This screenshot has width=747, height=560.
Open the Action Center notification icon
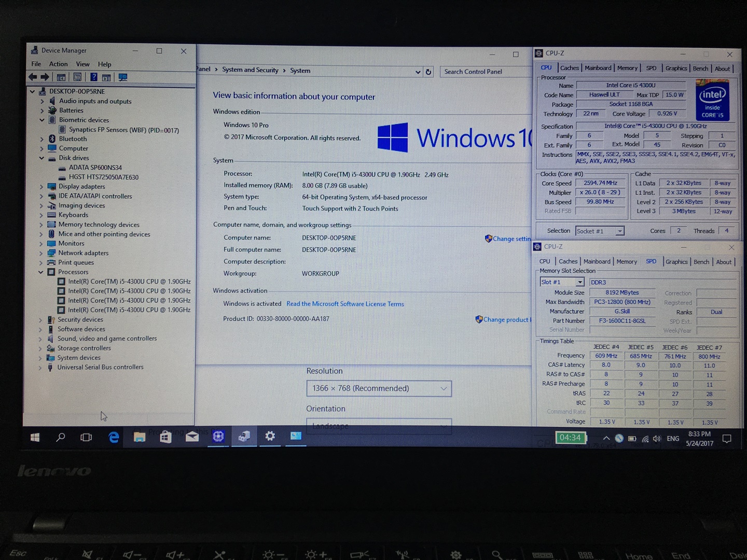[727, 439]
